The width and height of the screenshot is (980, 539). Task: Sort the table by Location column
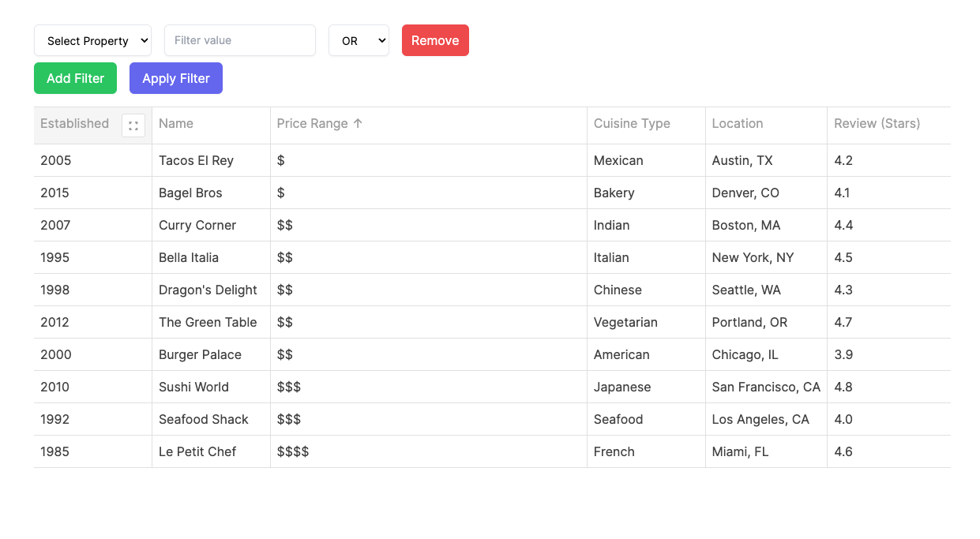coord(737,123)
